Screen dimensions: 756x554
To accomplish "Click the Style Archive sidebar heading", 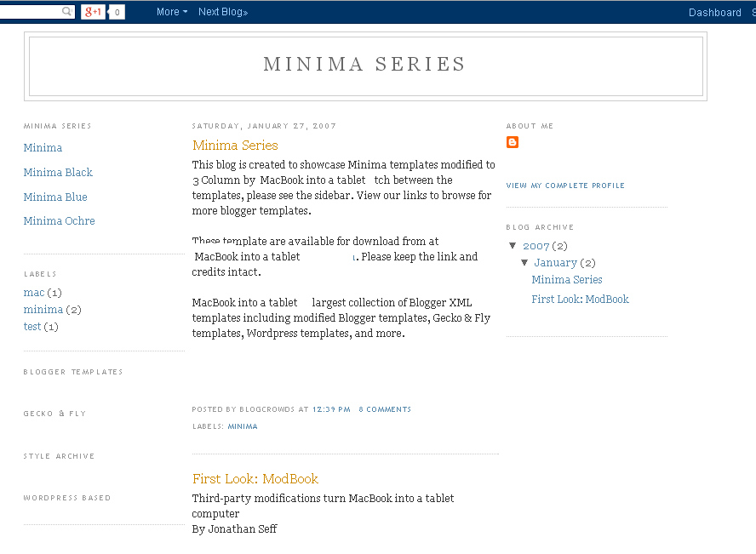I will [x=59, y=456].
